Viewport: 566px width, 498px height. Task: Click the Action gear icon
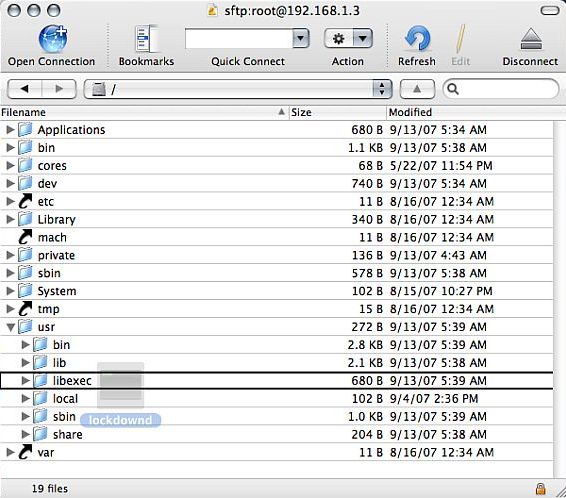tap(339, 38)
